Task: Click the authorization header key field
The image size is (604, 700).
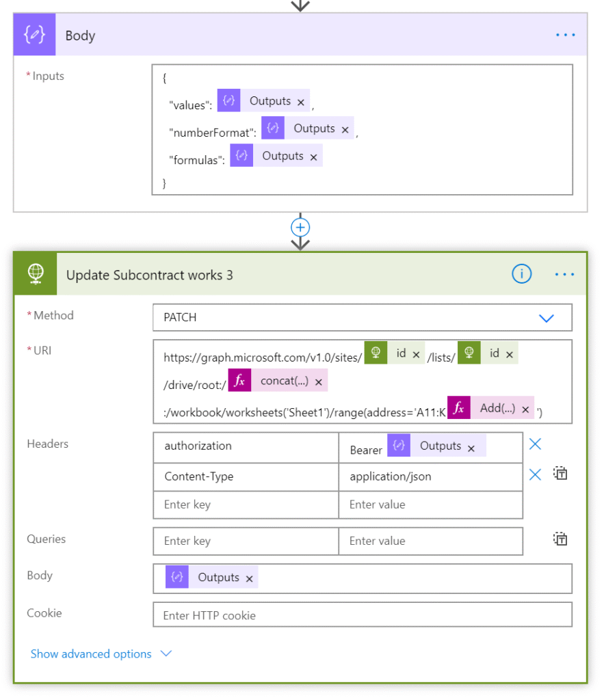Action: pyautogui.click(x=246, y=447)
